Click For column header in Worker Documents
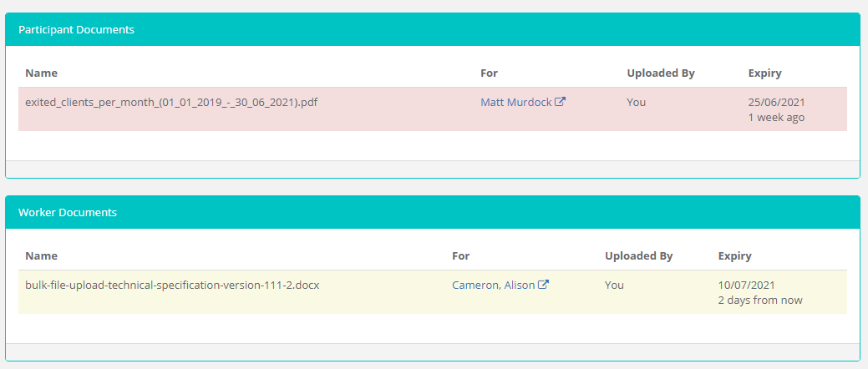 tap(460, 256)
